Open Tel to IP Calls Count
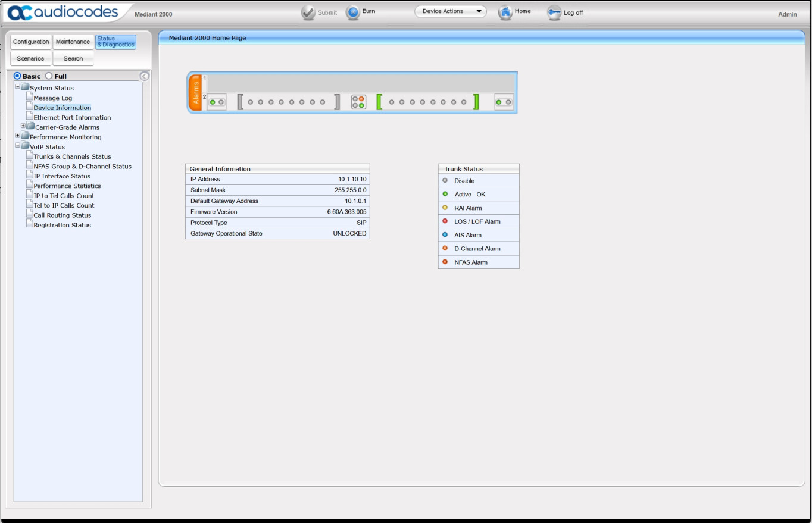 click(64, 205)
